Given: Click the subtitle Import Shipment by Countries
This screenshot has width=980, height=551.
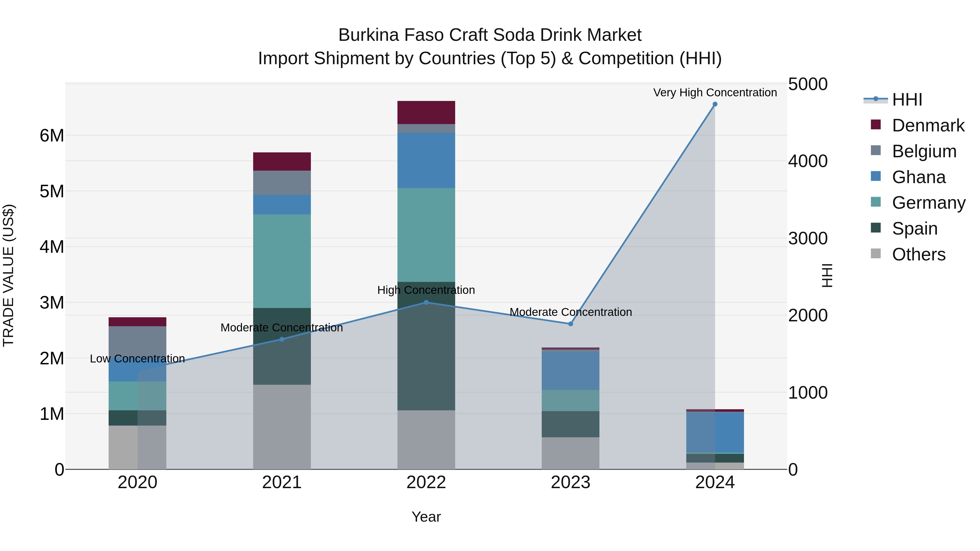Looking at the screenshot, I should pos(490,59).
